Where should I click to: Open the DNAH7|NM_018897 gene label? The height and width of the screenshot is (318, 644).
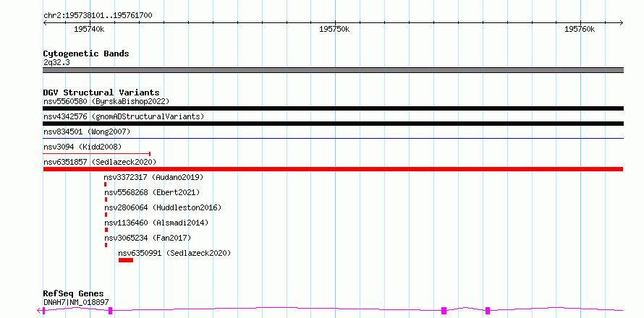tap(76, 303)
